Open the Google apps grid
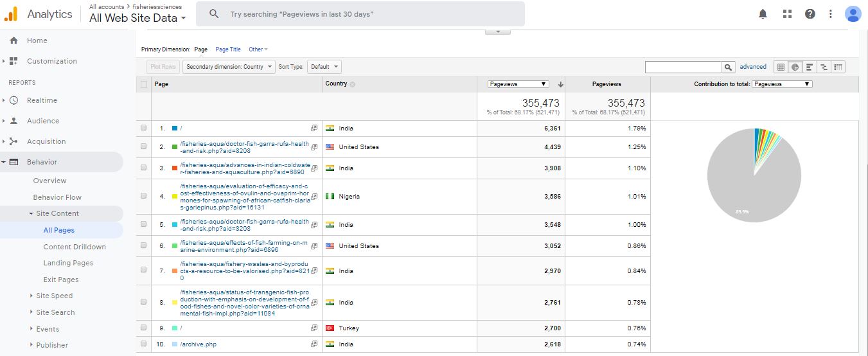This screenshot has width=868, height=356. pyautogui.click(x=787, y=13)
